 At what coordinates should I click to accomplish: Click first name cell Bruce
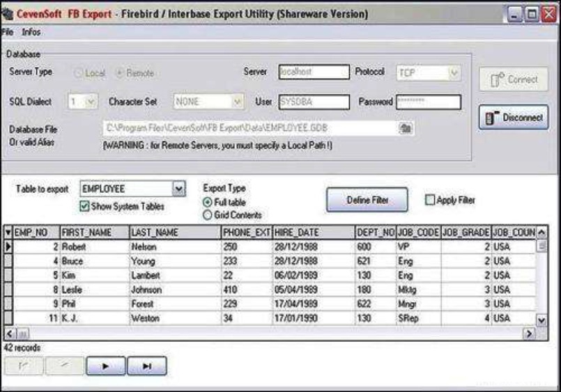tap(95, 261)
